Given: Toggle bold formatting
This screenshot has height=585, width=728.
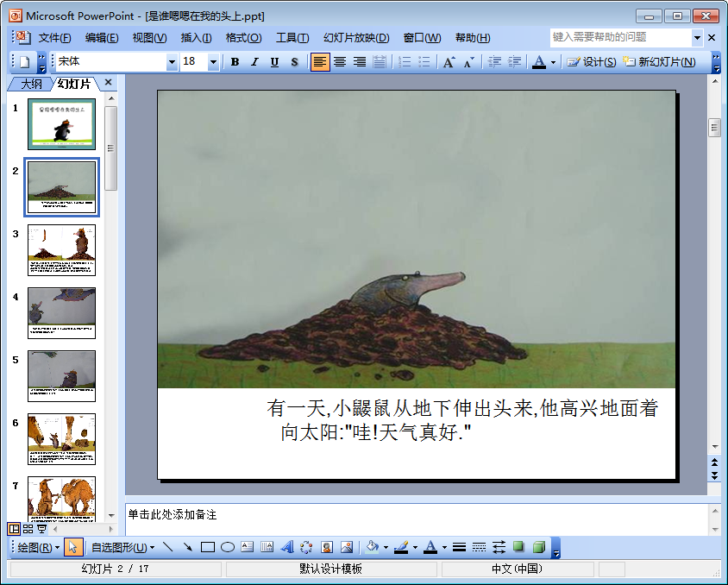Looking at the screenshot, I should pyautogui.click(x=235, y=62).
